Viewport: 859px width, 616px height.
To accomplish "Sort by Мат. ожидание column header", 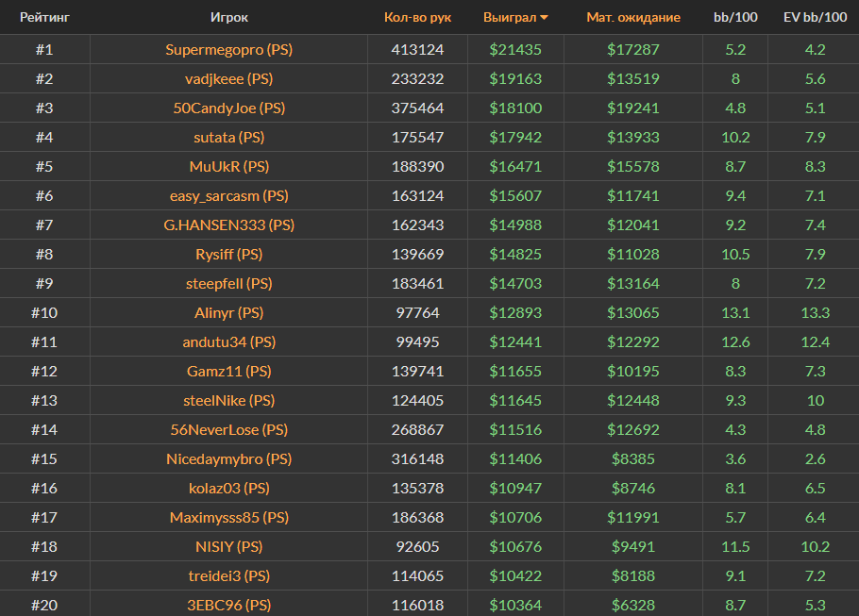I will [x=632, y=17].
